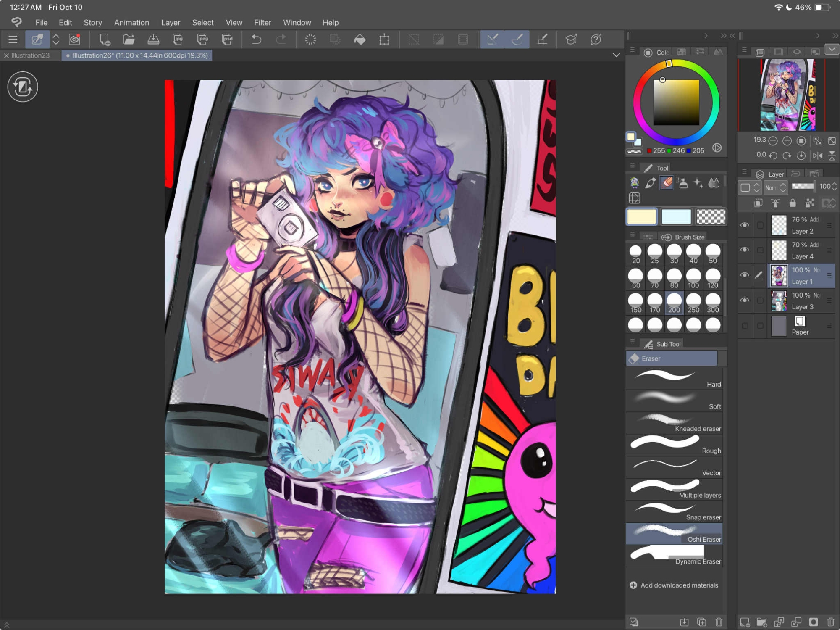The width and height of the screenshot is (840, 630).
Task: Select the Eraser tool icon
Action: point(667,183)
